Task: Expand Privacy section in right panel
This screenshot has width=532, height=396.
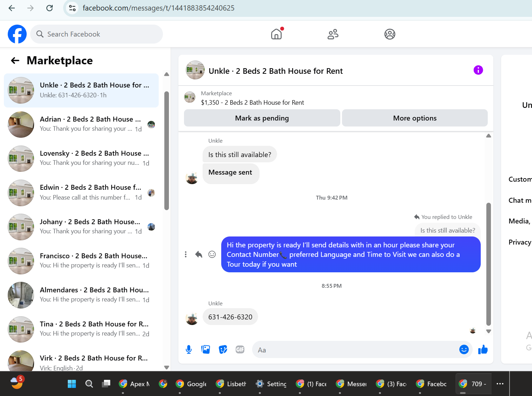Action: coord(520,242)
